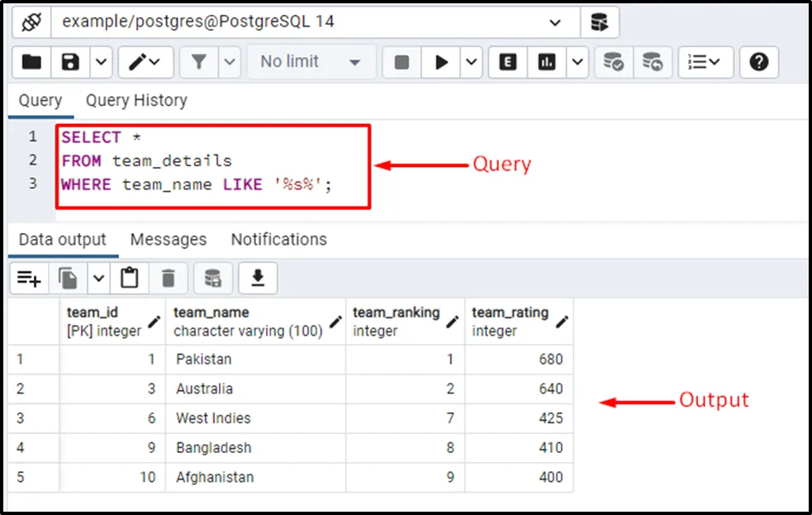Execute the query with play button
Viewport: 812px width, 515px height.
[442, 62]
